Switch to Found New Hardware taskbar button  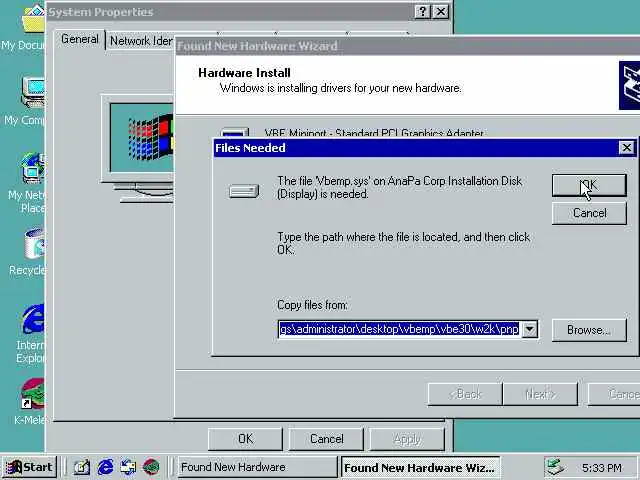coord(258,467)
